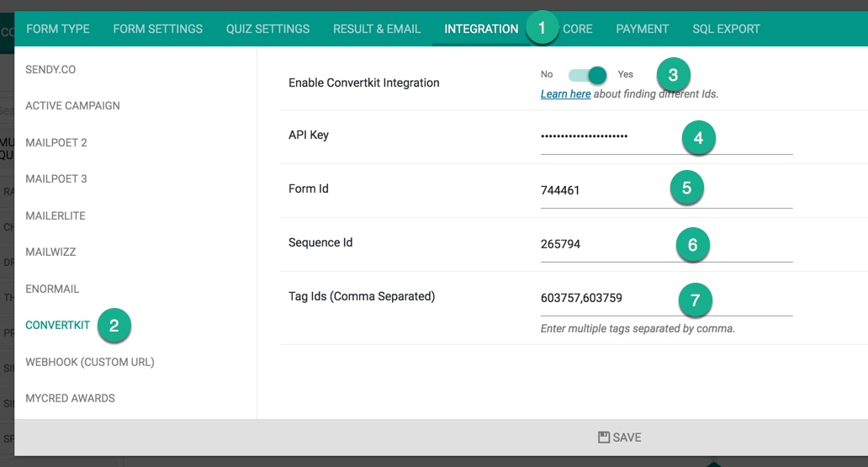Follow the Learn here link
The width and height of the screenshot is (868, 467).
565,94
